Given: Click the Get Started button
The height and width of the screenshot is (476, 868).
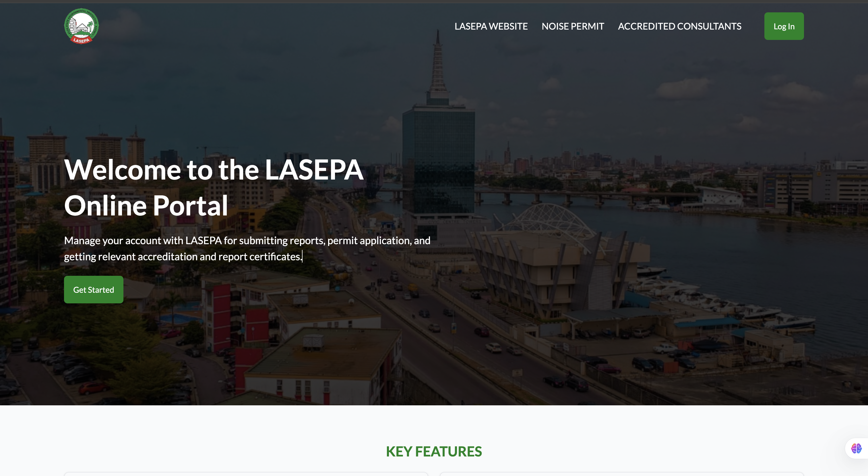Looking at the screenshot, I should coord(94,290).
